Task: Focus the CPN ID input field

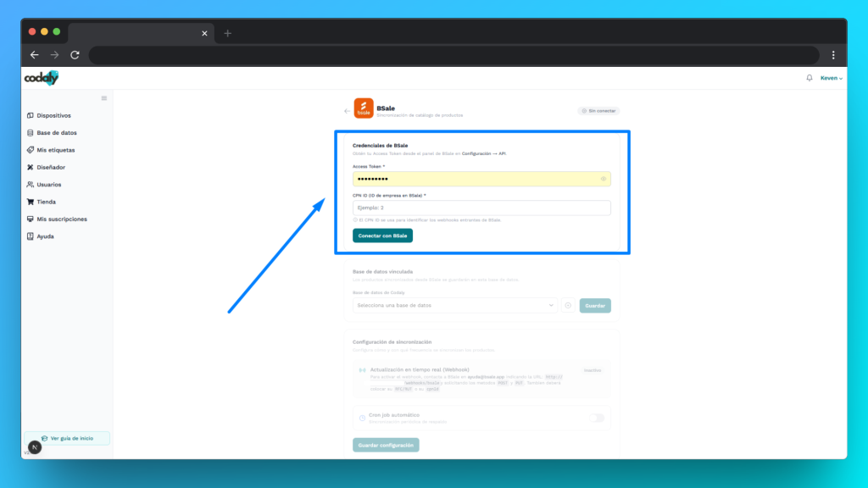Action: pyautogui.click(x=481, y=208)
